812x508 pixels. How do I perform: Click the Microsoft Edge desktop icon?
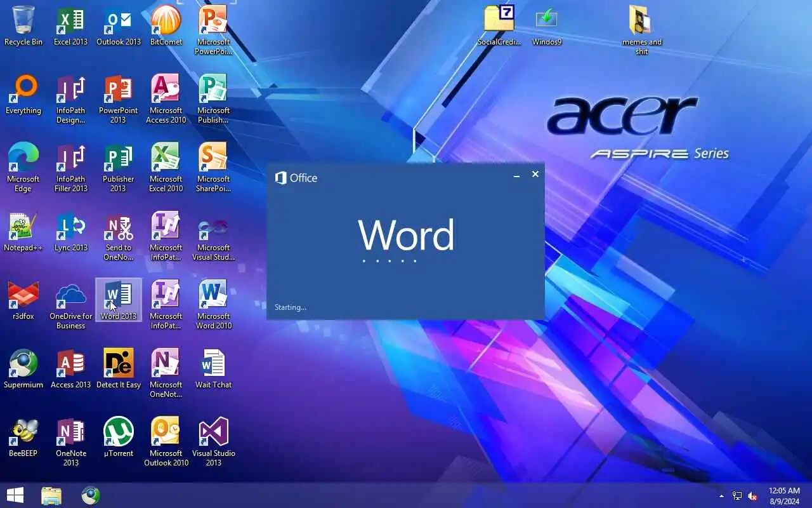click(23, 167)
